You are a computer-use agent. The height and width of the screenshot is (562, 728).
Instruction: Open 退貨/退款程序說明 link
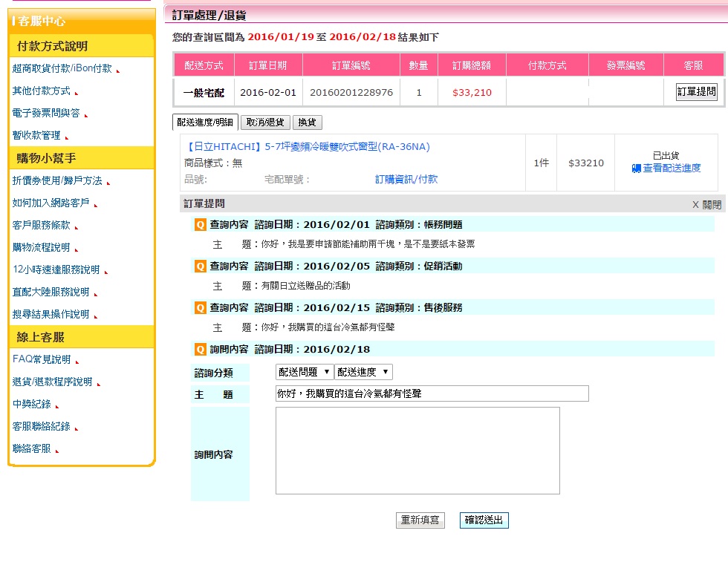pos(53,382)
